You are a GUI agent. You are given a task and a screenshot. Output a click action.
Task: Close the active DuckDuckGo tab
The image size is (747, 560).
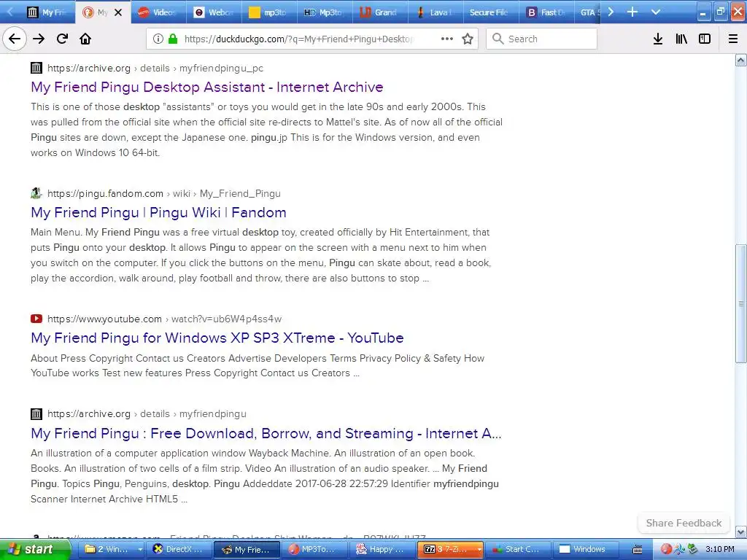coord(118,12)
